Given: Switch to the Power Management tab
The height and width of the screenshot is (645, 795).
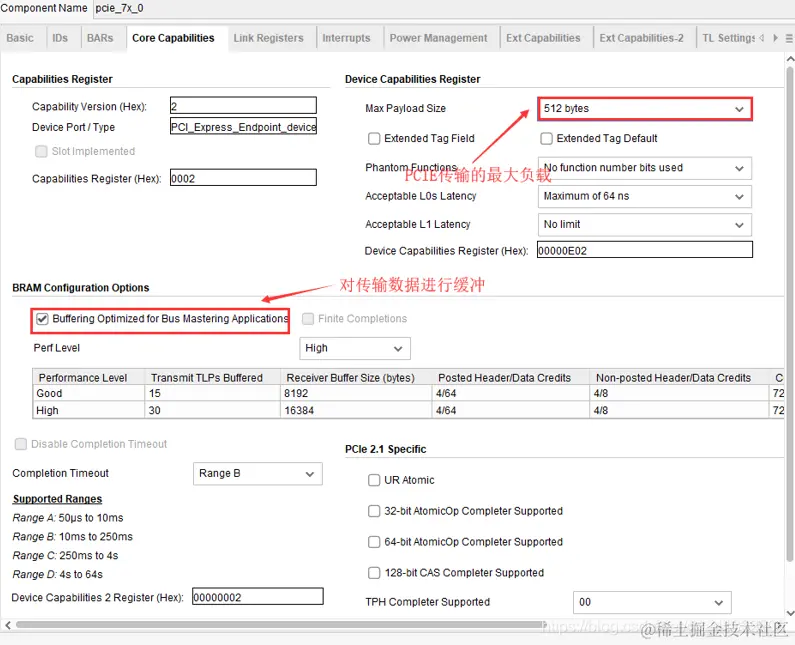Looking at the screenshot, I should [x=439, y=38].
